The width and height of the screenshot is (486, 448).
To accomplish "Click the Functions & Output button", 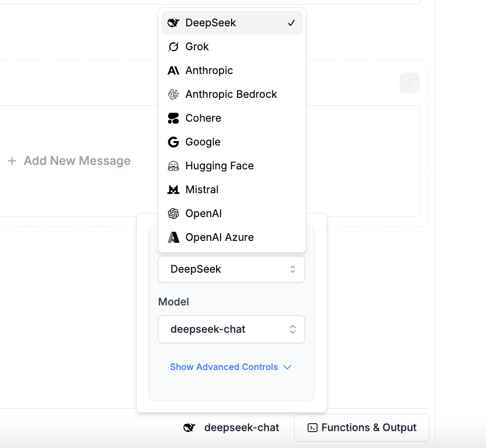I will (361, 427).
